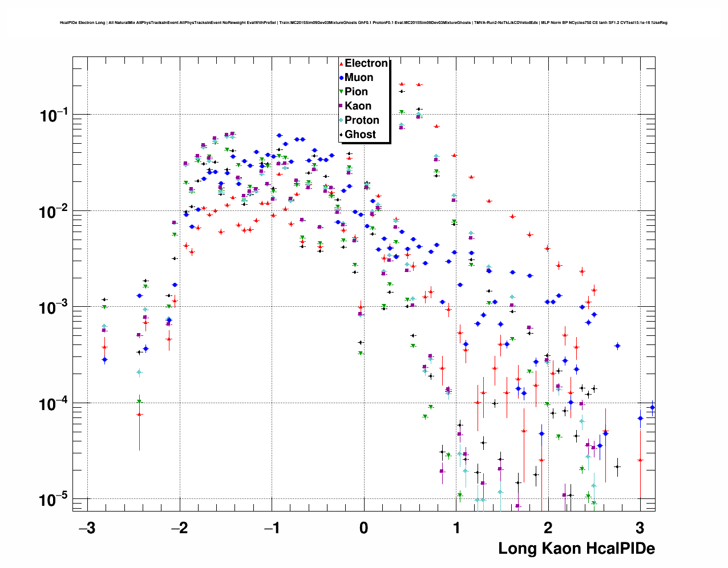Click the cyan Proton legend marker
The image size is (728, 568).
pyautogui.click(x=341, y=120)
